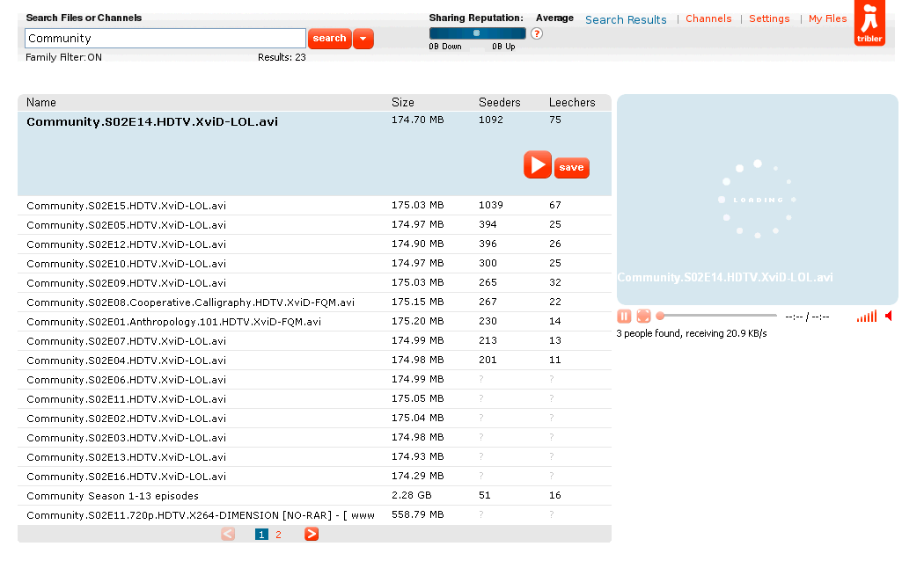Click the sharing reputation bar
The width and height of the screenshot is (924, 561).
coord(477,33)
